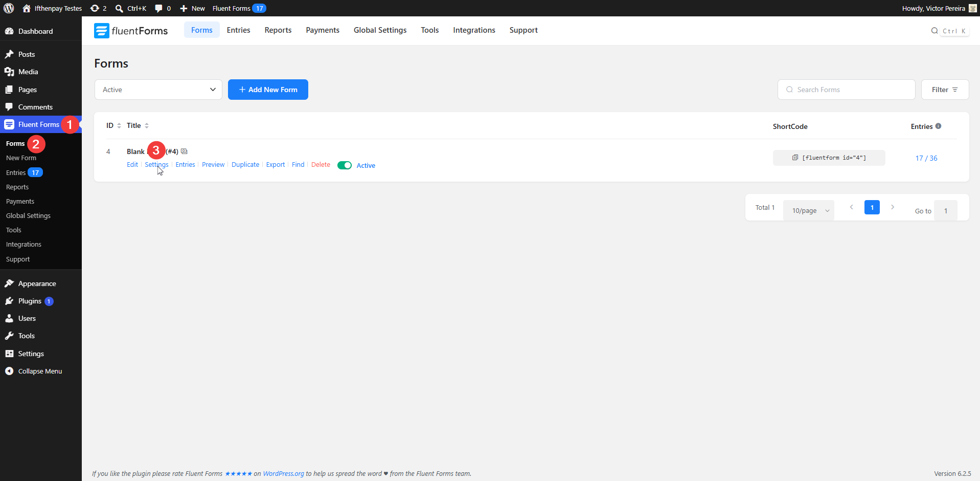
Task: Open the site home icon in admin bar
Action: click(27, 8)
